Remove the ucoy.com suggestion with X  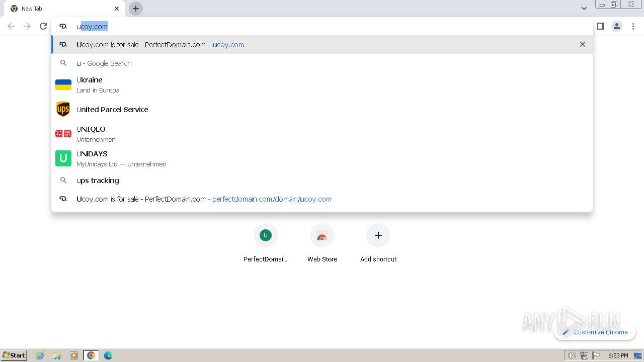click(x=583, y=44)
